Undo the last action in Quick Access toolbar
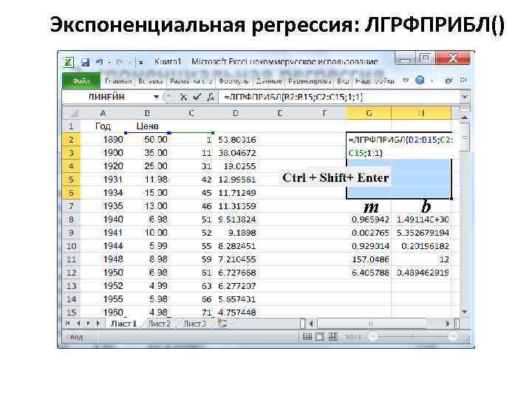Image resolution: width=532 pixels, height=399 pixels. tap(99, 62)
